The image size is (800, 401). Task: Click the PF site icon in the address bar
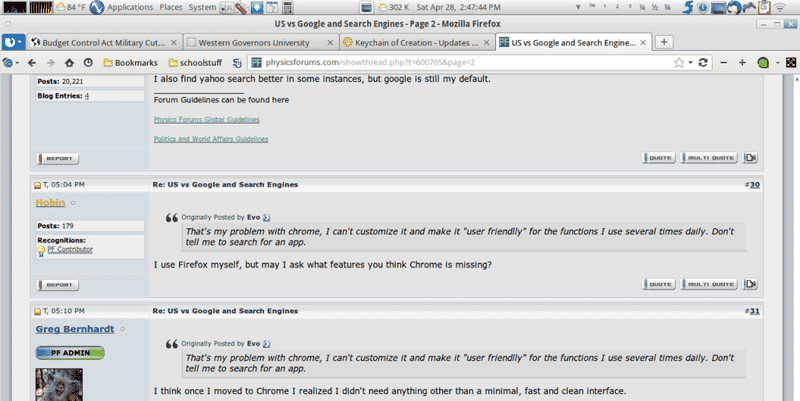257,63
